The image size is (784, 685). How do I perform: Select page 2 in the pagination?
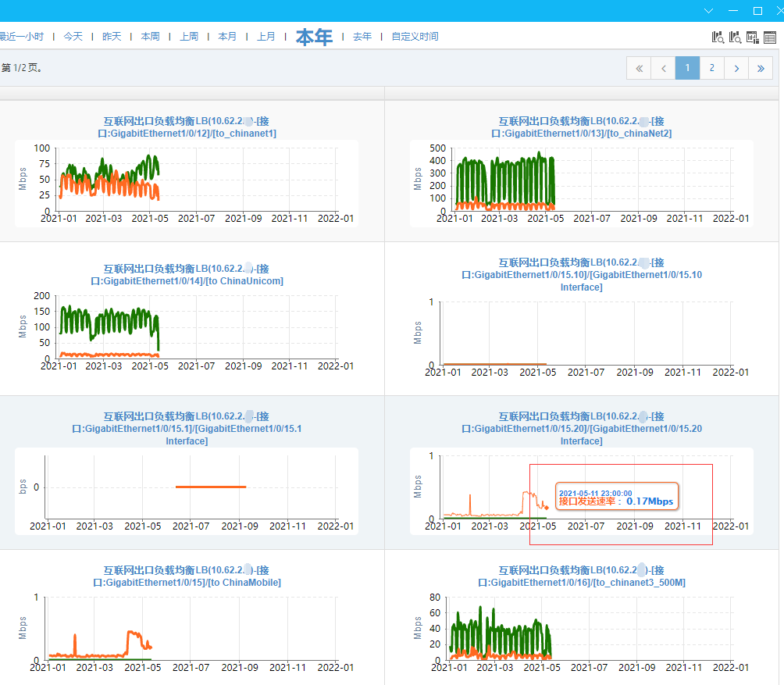pyautogui.click(x=711, y=68)
